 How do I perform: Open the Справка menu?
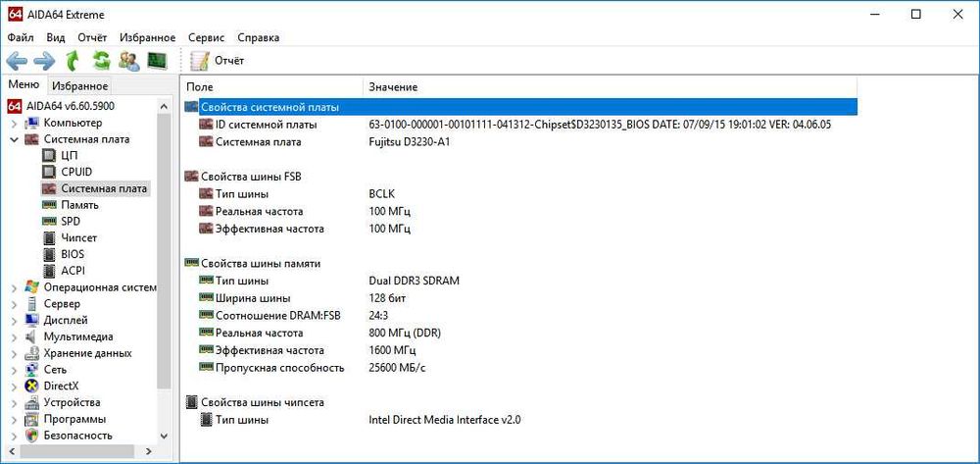[259, 37]
